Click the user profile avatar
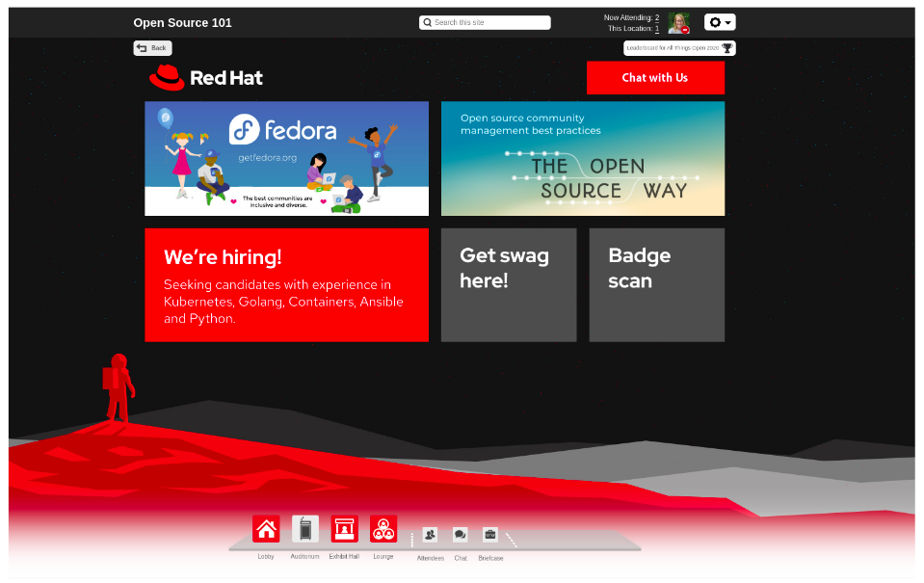The image size is (924, 583). [x=679, y=23]
